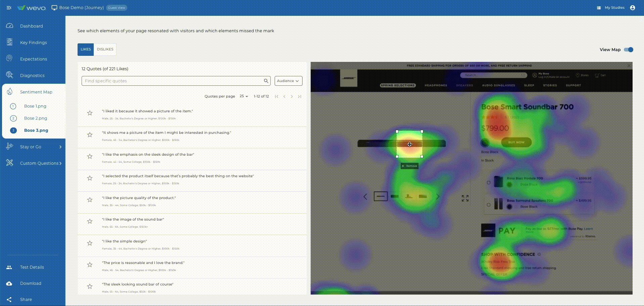Collapse the sidebar with hamburger menu icon
Viewport: 644px width, 306px height.
[9, 8]
